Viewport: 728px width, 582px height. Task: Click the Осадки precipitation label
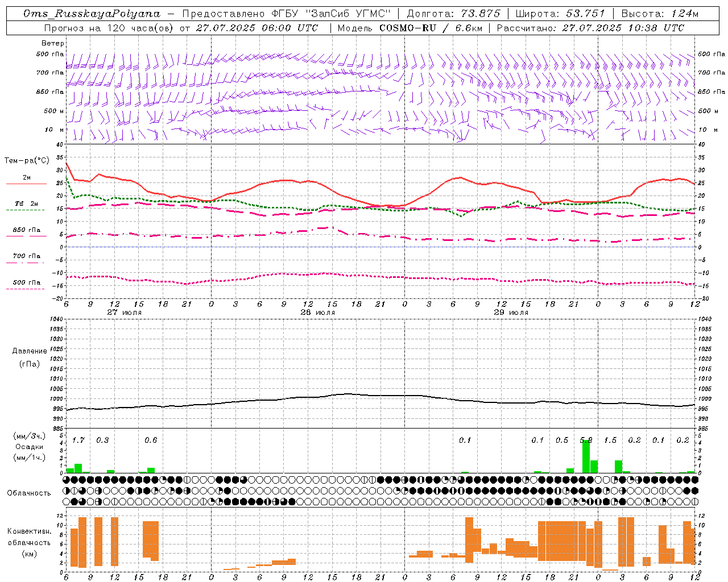point(29,447)
